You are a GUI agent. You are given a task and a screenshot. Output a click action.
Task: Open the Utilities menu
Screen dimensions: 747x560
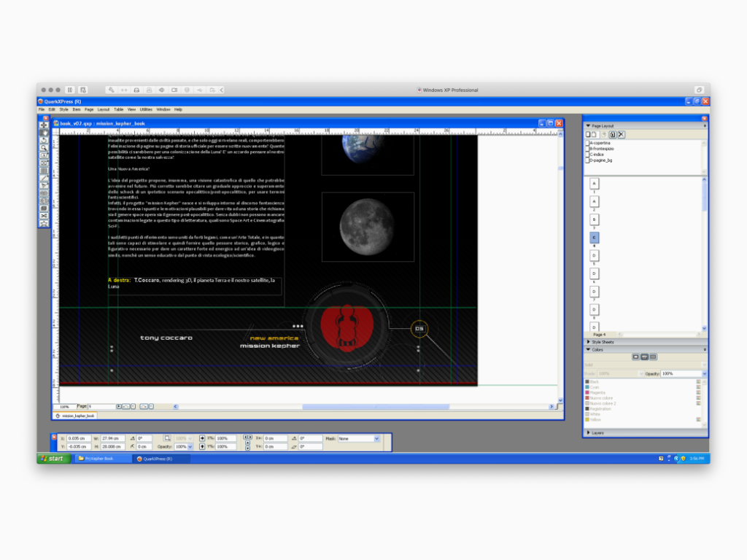click(146, 109)
